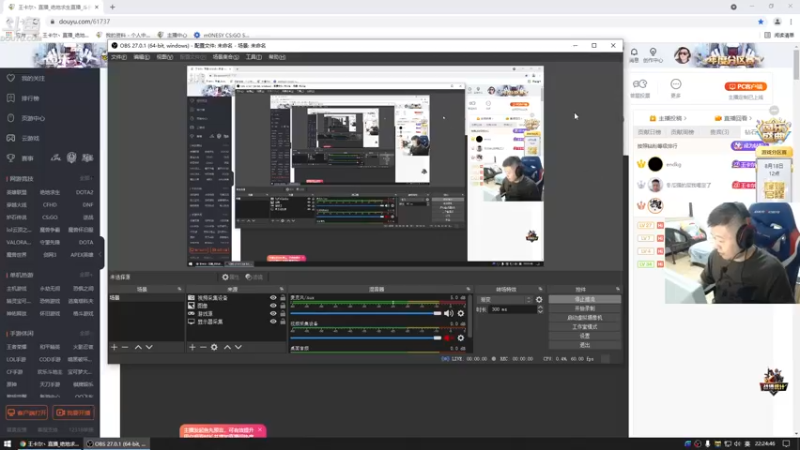This screenshot has height=450, width=800.
Task: Click the Chrome address bar douyu.com/61737
Action: pyautogui.click(x=84, y=21)
